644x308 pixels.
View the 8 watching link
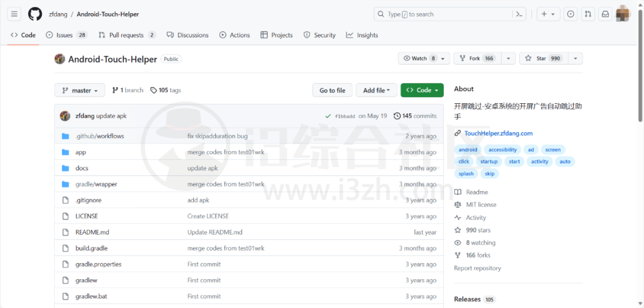click(475, 242)
